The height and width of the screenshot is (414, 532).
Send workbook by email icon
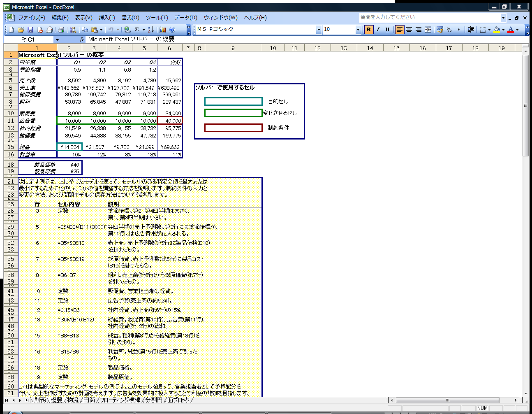[x=49, y=30]
